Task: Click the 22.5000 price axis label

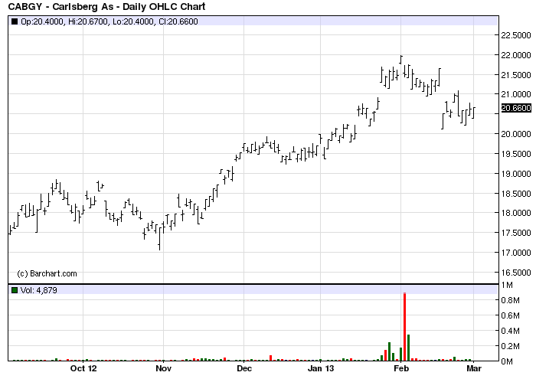Action: coord(516,35)
